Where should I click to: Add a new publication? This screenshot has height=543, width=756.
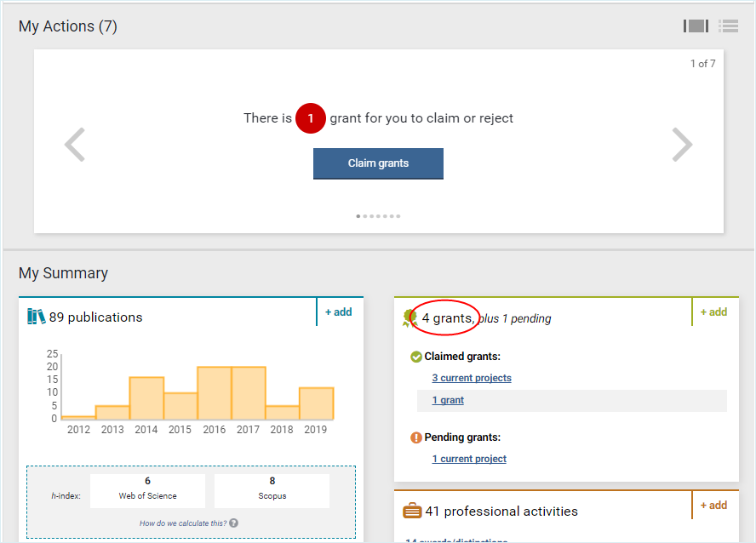coord(338,312)
